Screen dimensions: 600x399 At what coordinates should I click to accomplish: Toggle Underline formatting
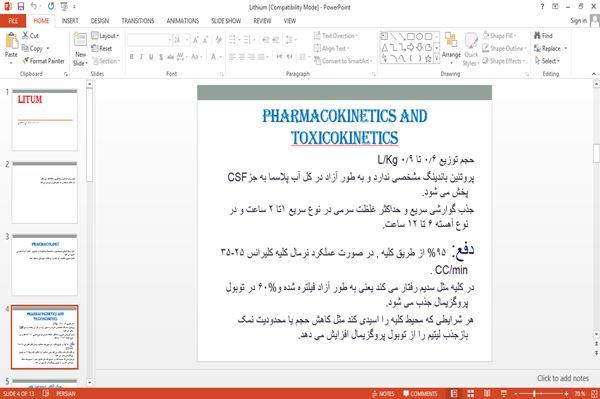(x=151, y=57)
